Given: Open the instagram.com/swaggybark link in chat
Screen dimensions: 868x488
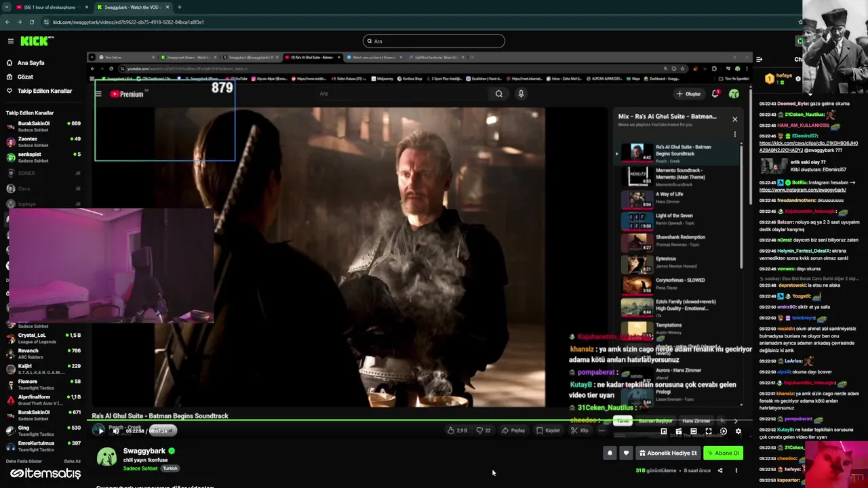Looking at the screenshot, I should point(802,190).
